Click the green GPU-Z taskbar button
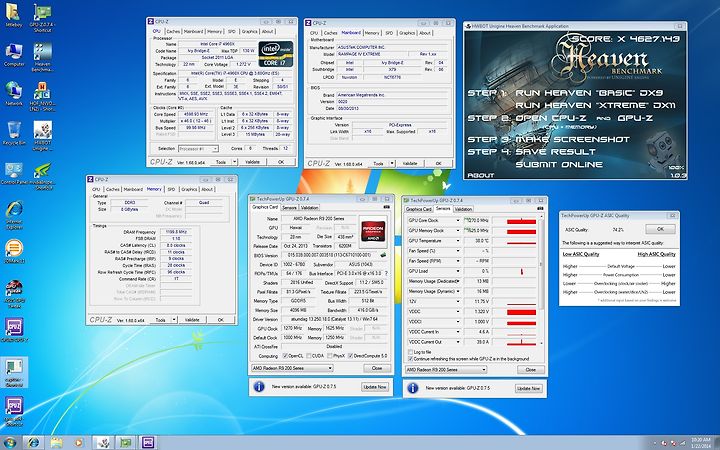Screen dimensions: 720x450 125,443
